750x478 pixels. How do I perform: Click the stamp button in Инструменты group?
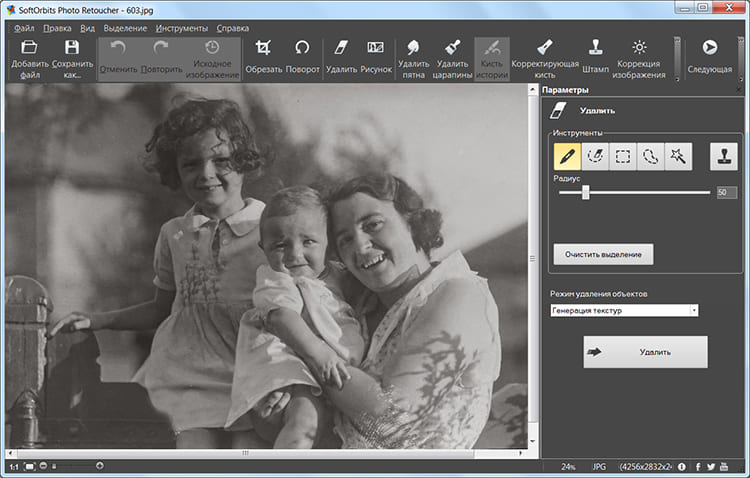click(724, 156)
